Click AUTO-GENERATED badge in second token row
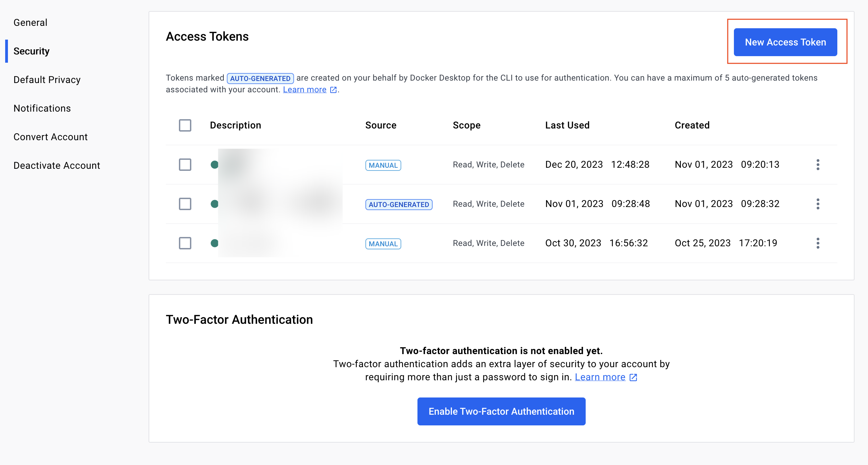 398,205
